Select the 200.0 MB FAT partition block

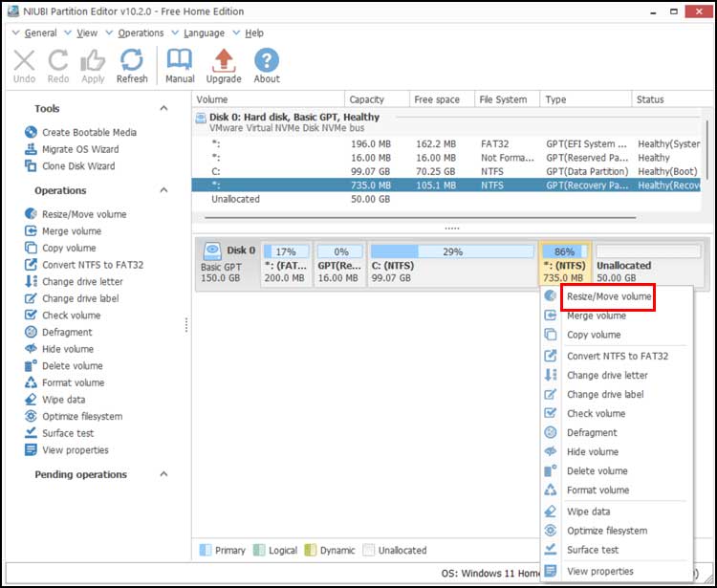[x=286, y=264]
